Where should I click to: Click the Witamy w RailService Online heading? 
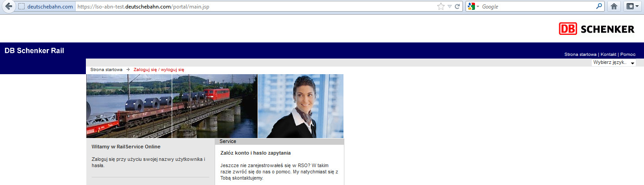point(126,147)
